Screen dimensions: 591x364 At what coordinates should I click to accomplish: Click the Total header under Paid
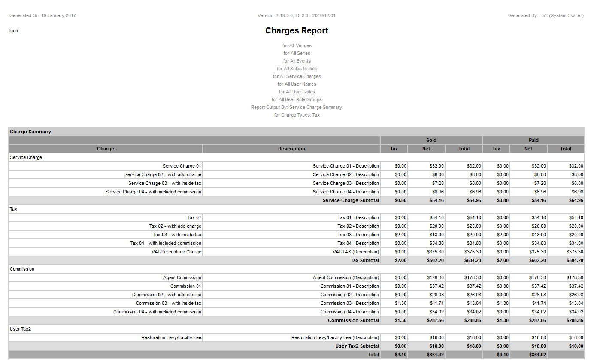566,149
